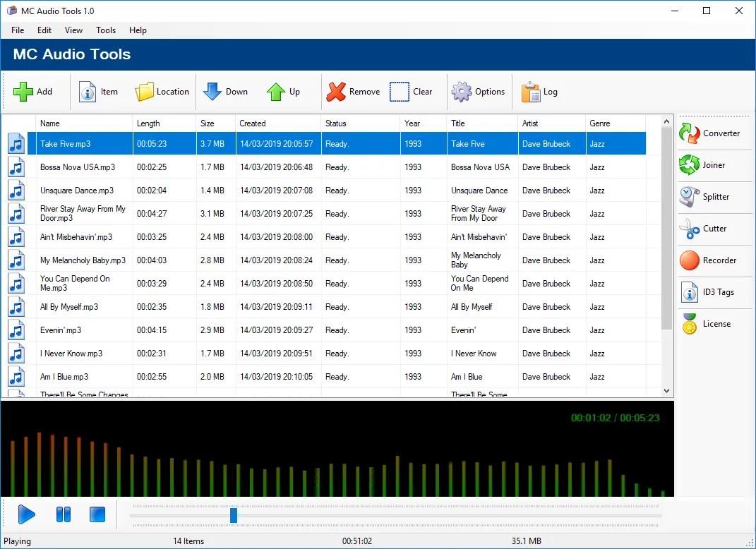Viewport: 756px width, 549px height.
Task: View the License information
Action: (x=712, y=323)
